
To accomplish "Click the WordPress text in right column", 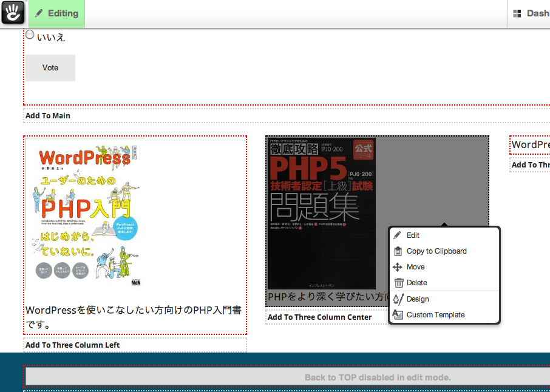I will coord(531,144).
